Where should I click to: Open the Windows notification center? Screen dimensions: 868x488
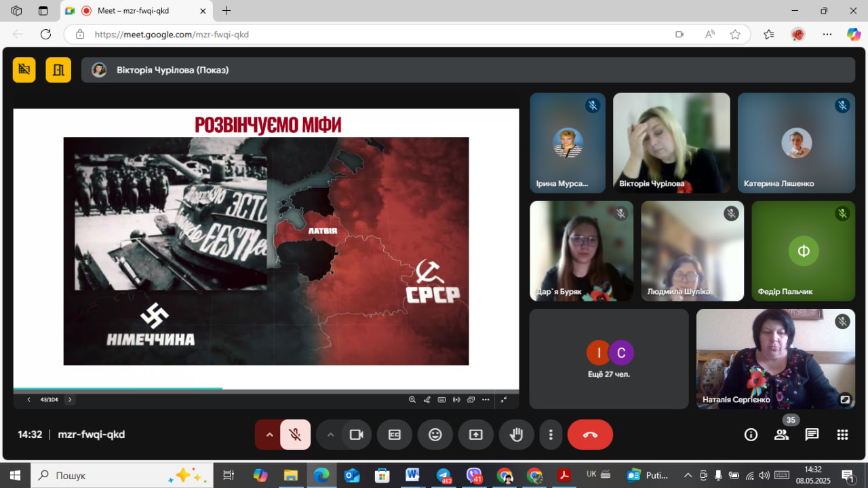(848, 475)
